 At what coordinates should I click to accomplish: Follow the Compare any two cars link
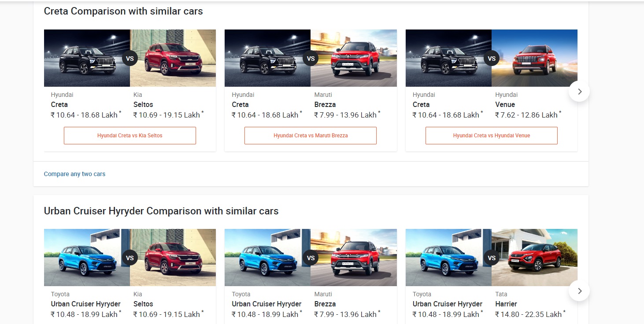click(74, 174)
